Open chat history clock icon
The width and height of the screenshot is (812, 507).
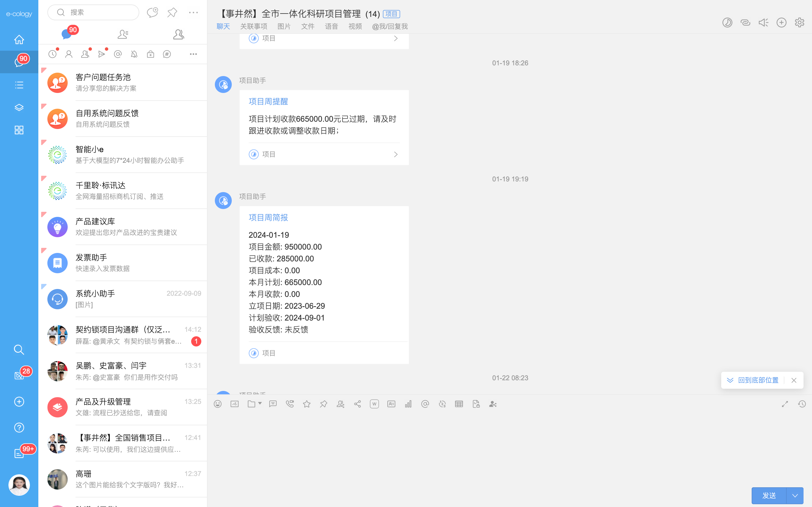point(802,404)
